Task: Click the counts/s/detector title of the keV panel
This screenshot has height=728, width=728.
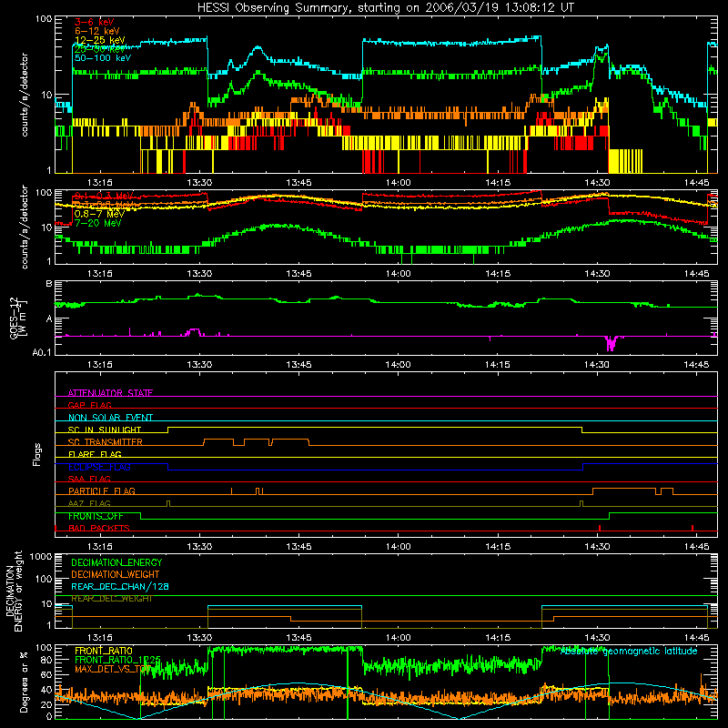Action: click(x=25, y=95)
